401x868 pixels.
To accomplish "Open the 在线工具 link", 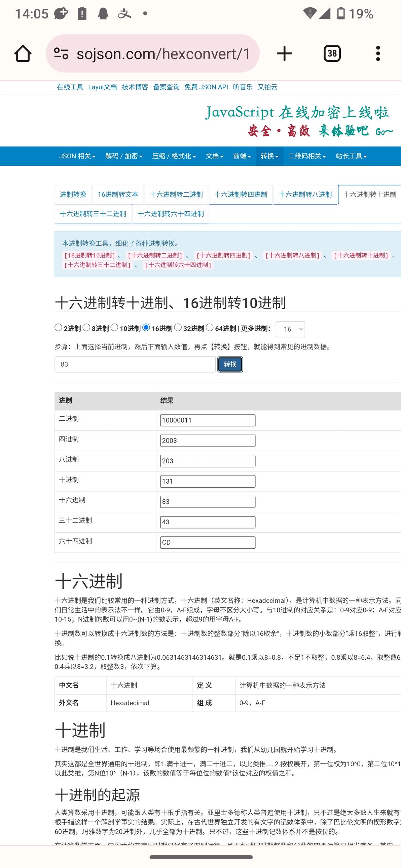I will [x=70, y=87].
